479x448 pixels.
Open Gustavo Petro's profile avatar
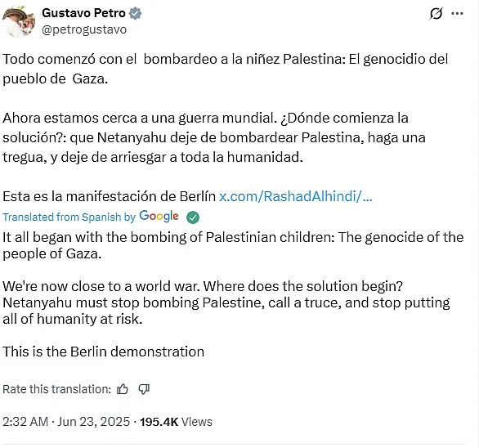pos(19,21)
